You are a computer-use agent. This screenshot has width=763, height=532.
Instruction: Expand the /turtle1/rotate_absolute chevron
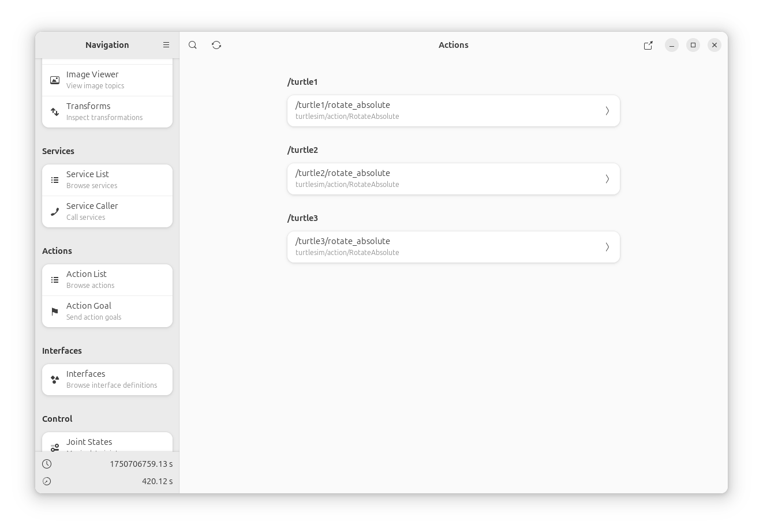607,111
